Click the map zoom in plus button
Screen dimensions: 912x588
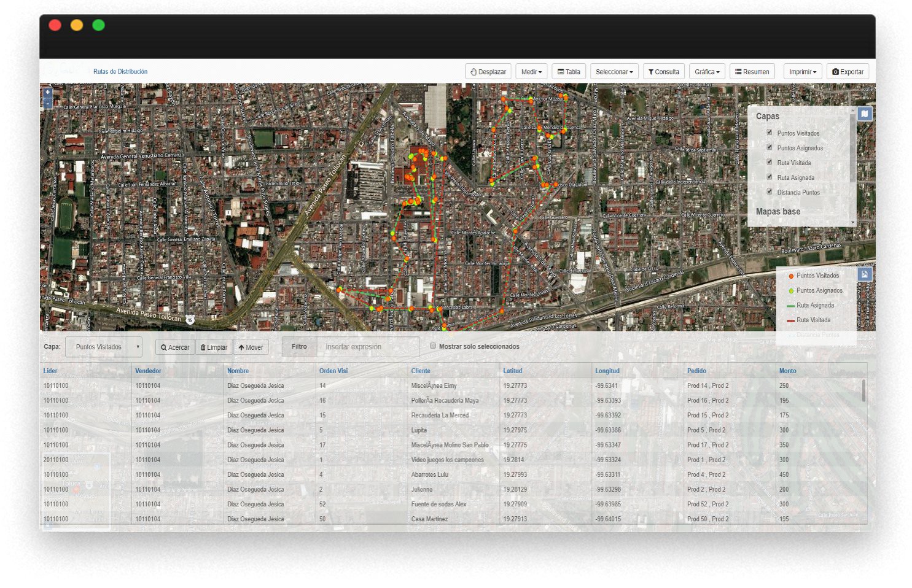pos(47,92)
